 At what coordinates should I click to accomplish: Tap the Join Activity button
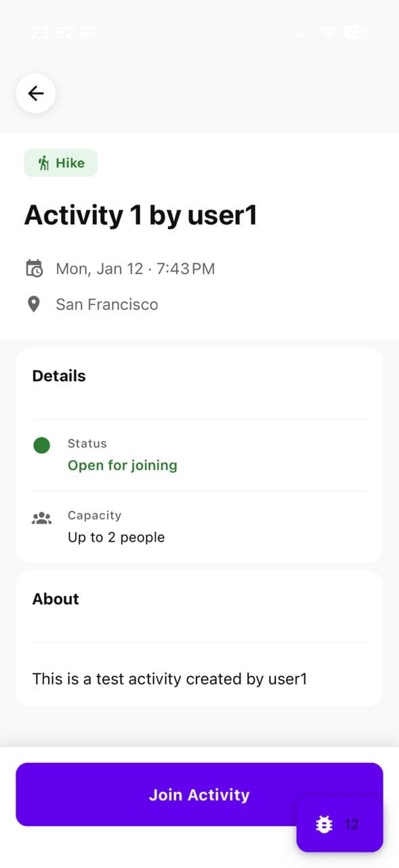point(199,795)
